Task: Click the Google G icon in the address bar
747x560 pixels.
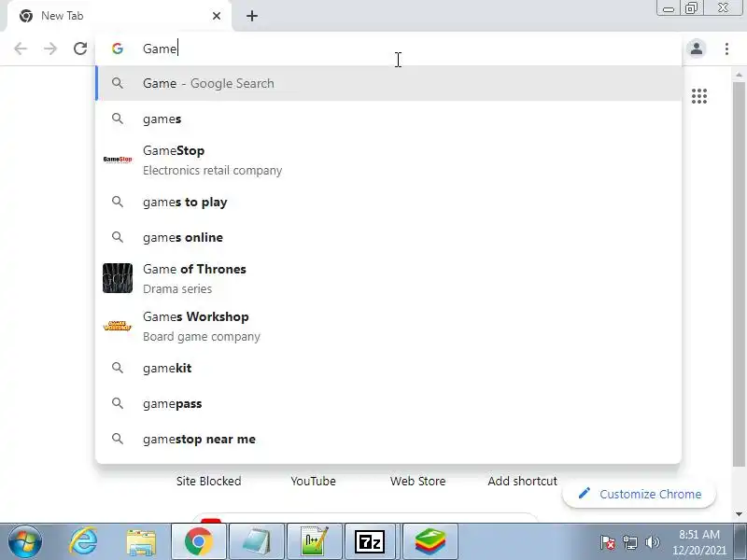Action: click(118, 49)
